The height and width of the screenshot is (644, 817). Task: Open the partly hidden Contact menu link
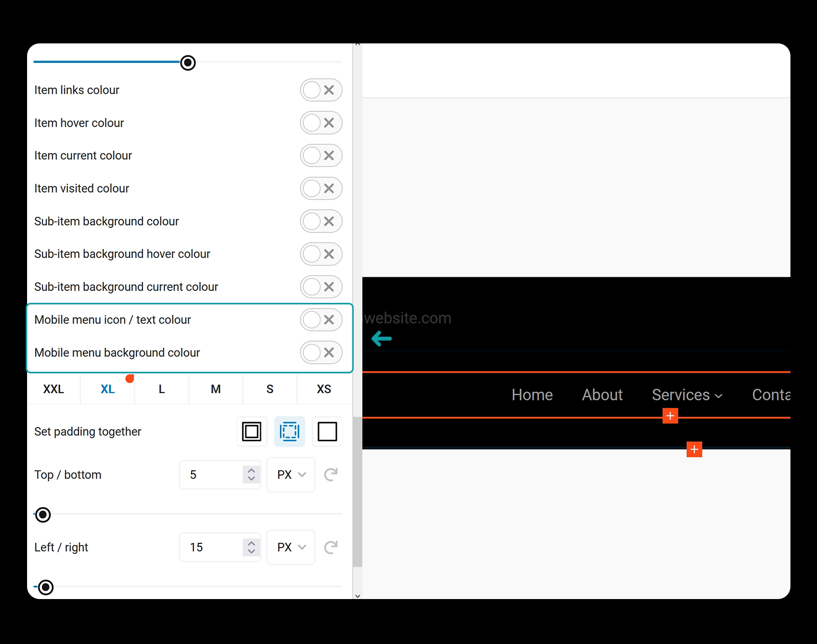pyautogui.click(x=771, y=395)
